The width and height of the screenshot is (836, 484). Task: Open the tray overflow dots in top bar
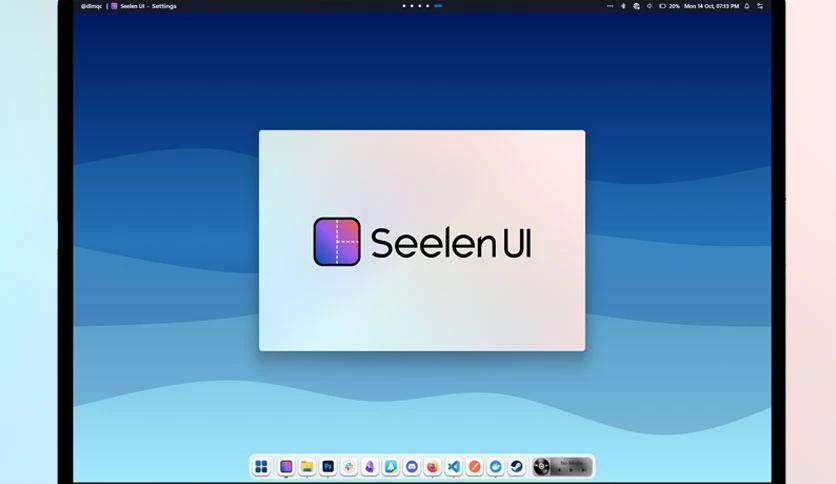click(x=610, y=6)
